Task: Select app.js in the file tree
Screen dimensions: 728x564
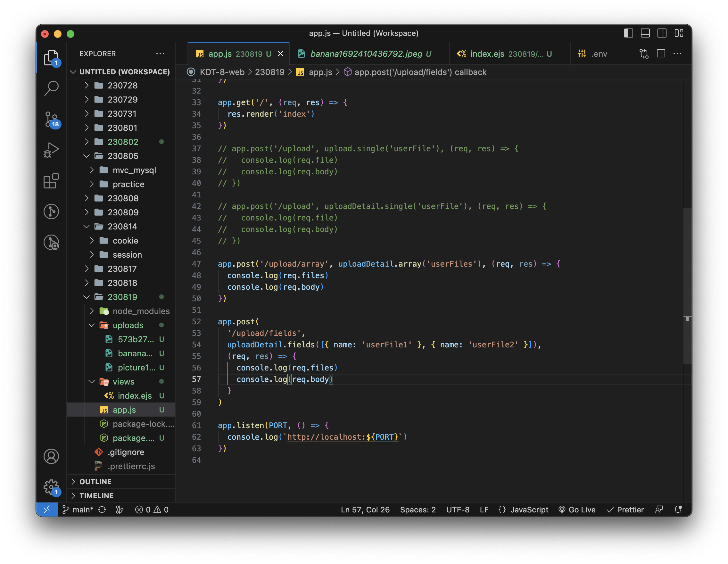Action: [x=121, y=410]
